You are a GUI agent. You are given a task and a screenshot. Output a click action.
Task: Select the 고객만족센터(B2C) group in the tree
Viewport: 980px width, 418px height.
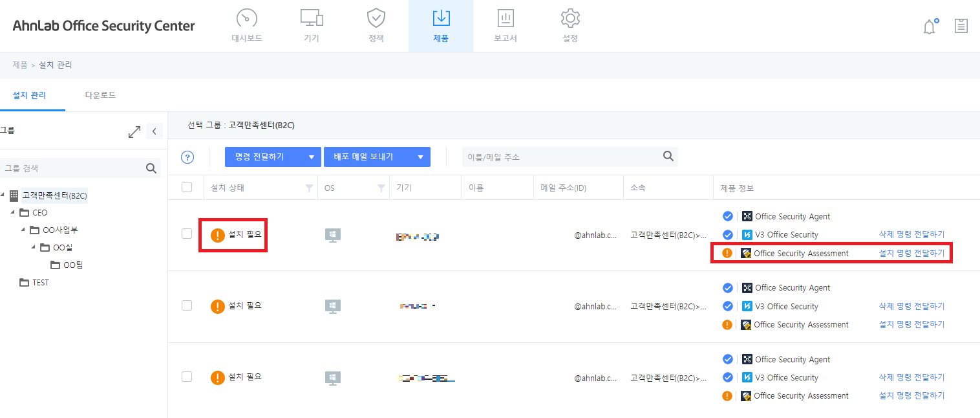click(54, 195)
